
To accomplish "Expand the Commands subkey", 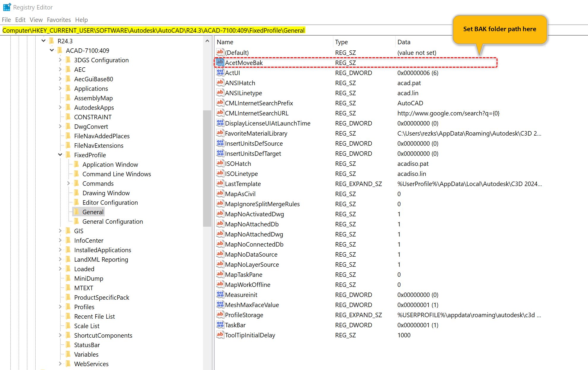I will tap(69, 183).
